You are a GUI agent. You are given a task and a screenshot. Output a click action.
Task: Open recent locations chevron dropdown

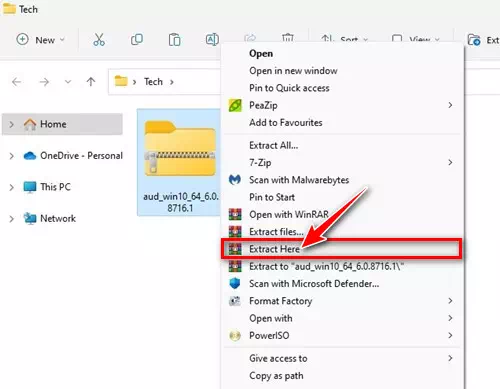(x=68, y=82)
